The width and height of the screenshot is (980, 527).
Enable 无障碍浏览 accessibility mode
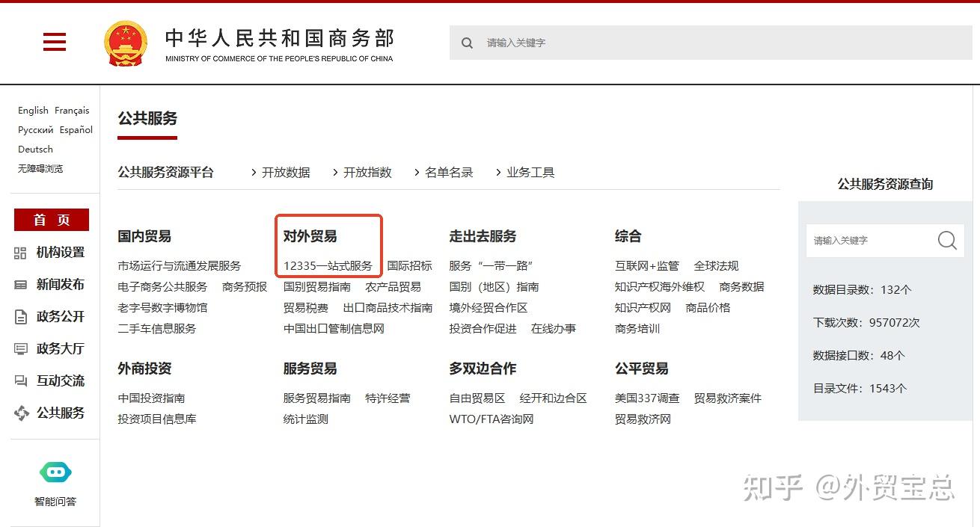tap(42, 168)
